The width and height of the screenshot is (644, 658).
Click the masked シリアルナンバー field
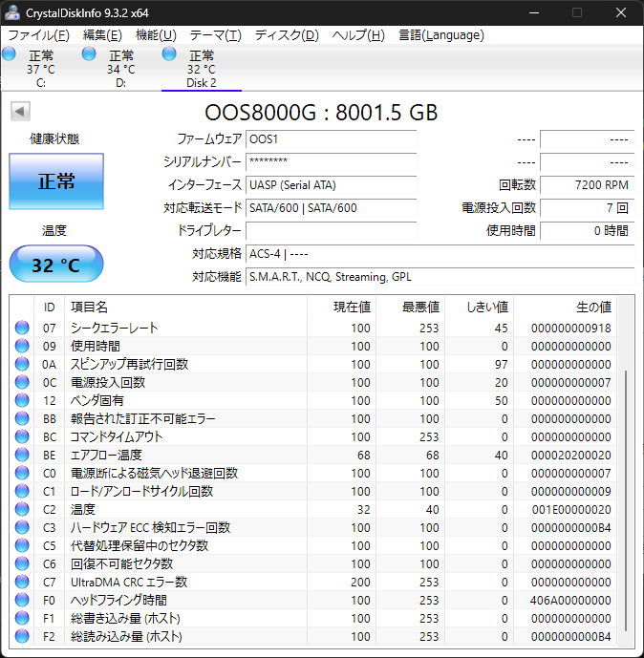[x=332, y=162]
